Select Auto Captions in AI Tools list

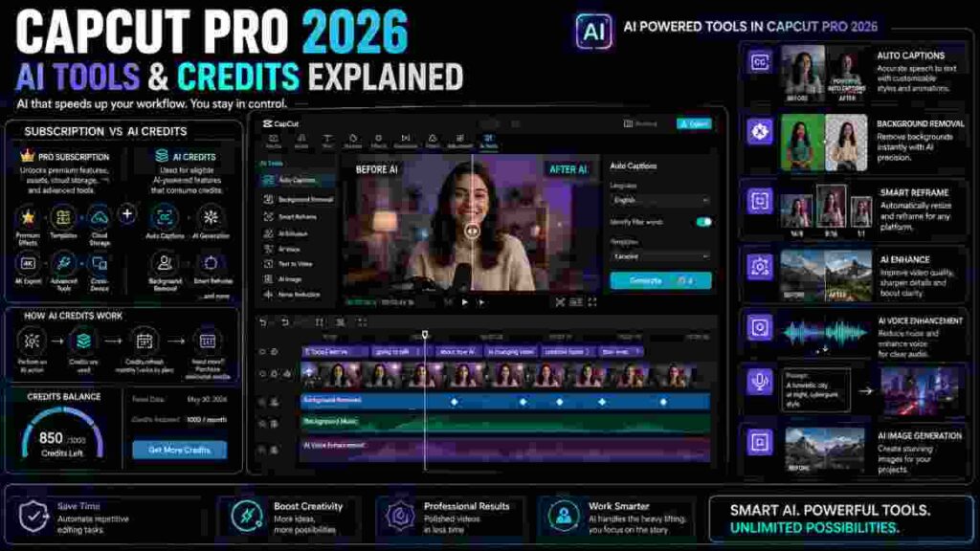click(297, 180)
